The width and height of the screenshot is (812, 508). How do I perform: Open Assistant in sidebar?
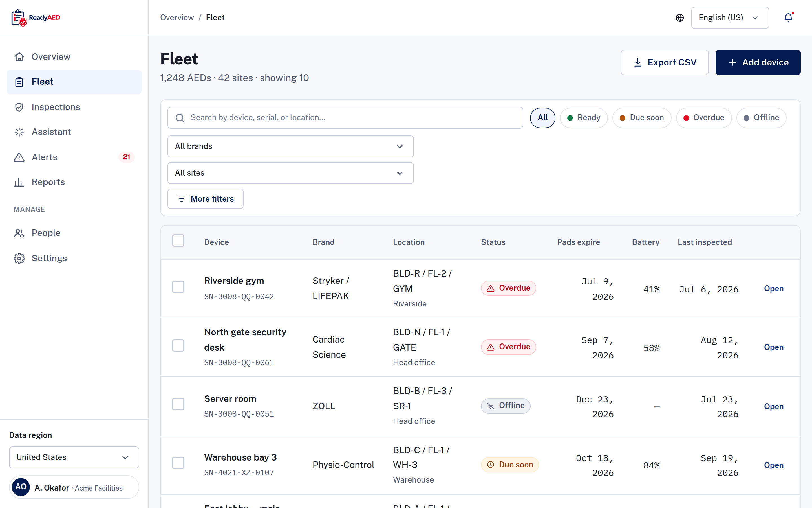pyautogui.click(x=74, y=132)
